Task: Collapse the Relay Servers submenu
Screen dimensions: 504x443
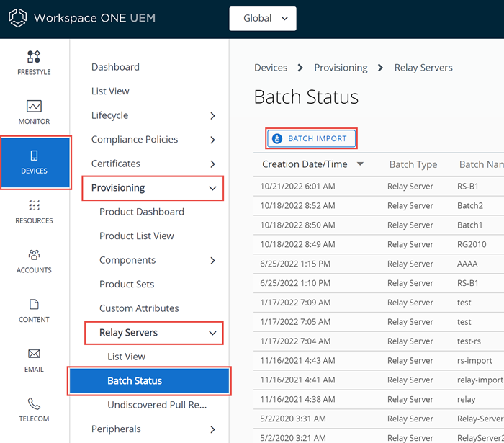Action: coord(212,333)
